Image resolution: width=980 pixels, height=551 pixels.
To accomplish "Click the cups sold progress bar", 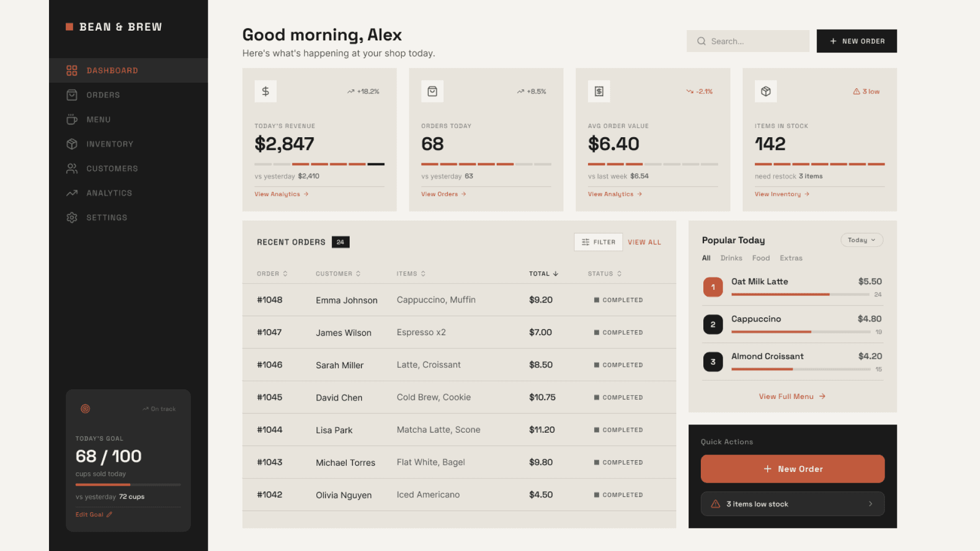I will (x=128, y=484).
